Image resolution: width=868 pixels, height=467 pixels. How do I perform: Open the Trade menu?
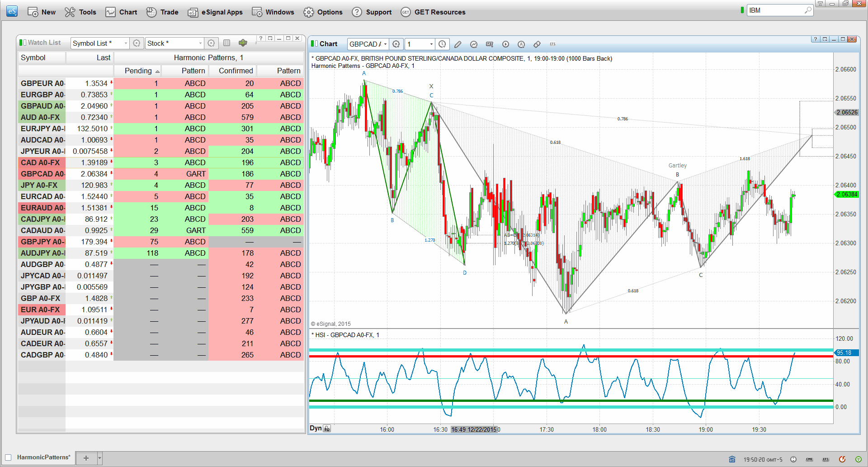(162, 12)
